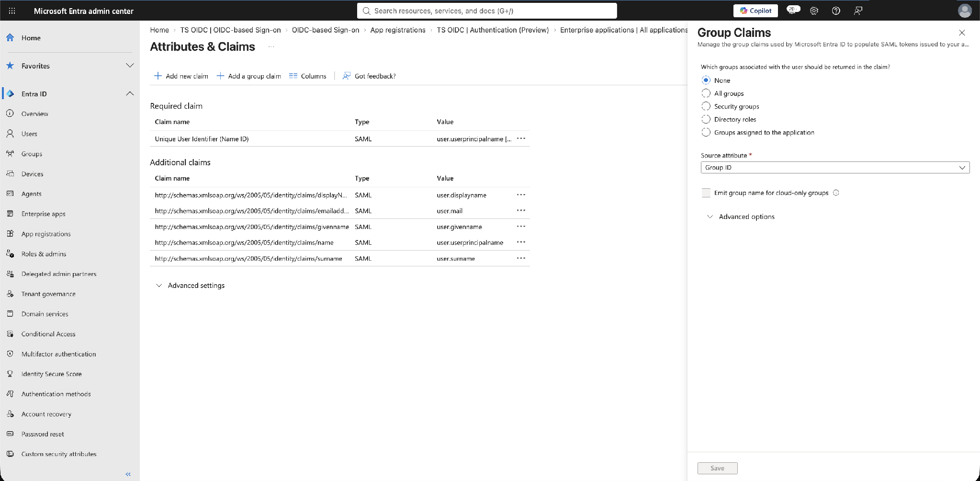980x481 pixels.
Task: Click Got feedback? in the toolbar
Action: point(369,76)
